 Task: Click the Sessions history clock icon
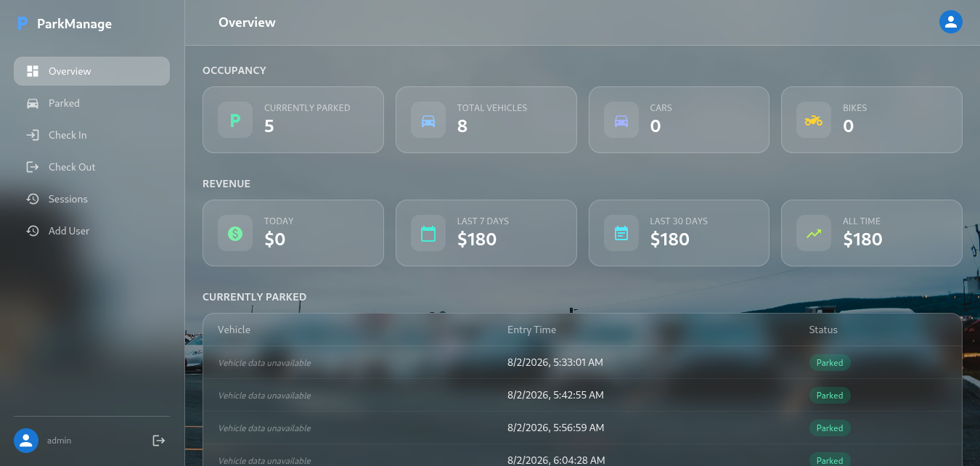tap(33, 199)
